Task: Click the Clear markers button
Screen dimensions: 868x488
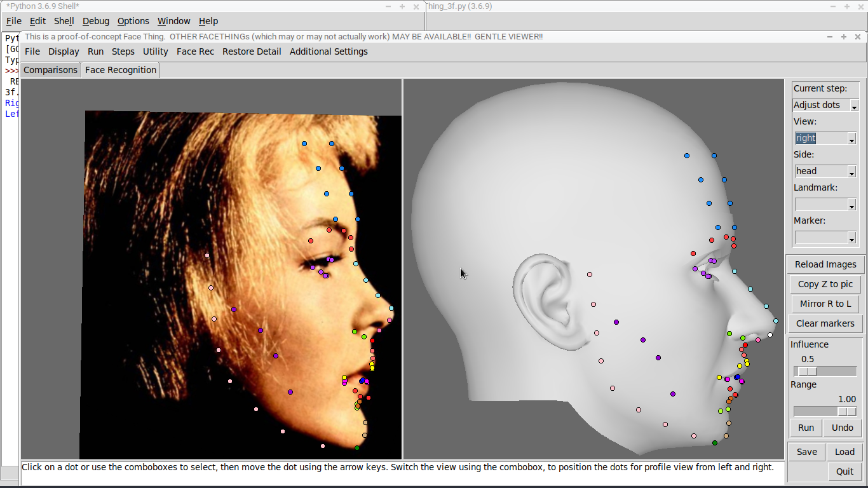Action: pos(825,323)
